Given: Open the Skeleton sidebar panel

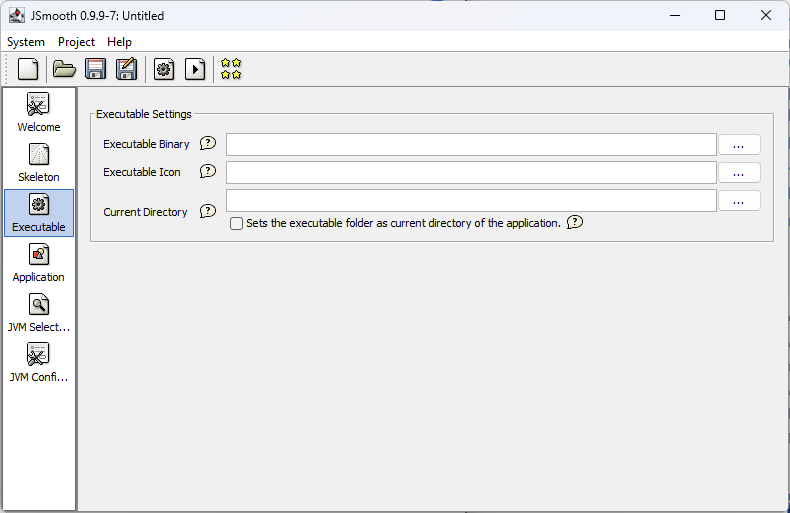Looking at the screenshot, I should (x=39, y=163).
